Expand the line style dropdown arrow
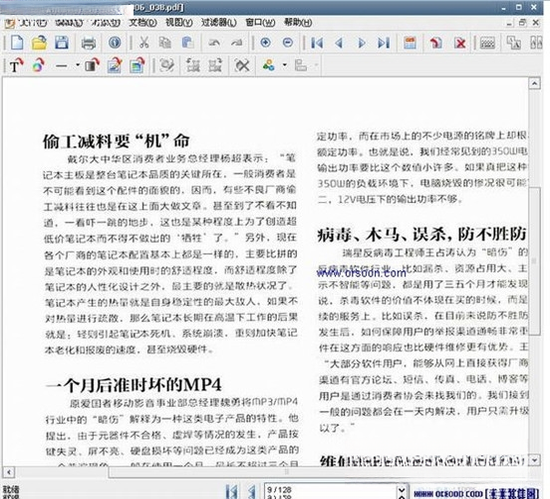 click(78, 65)
